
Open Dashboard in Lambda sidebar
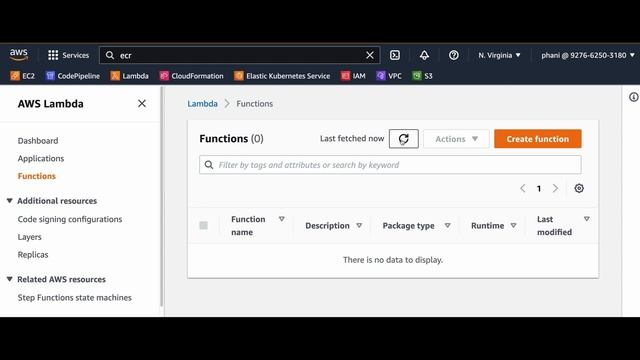coord(38,141)
